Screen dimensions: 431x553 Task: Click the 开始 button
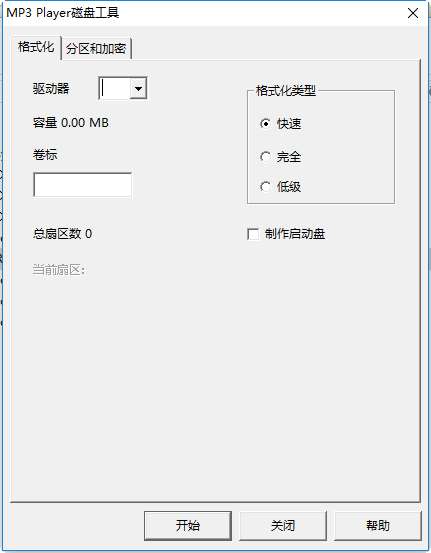[188, 525]
